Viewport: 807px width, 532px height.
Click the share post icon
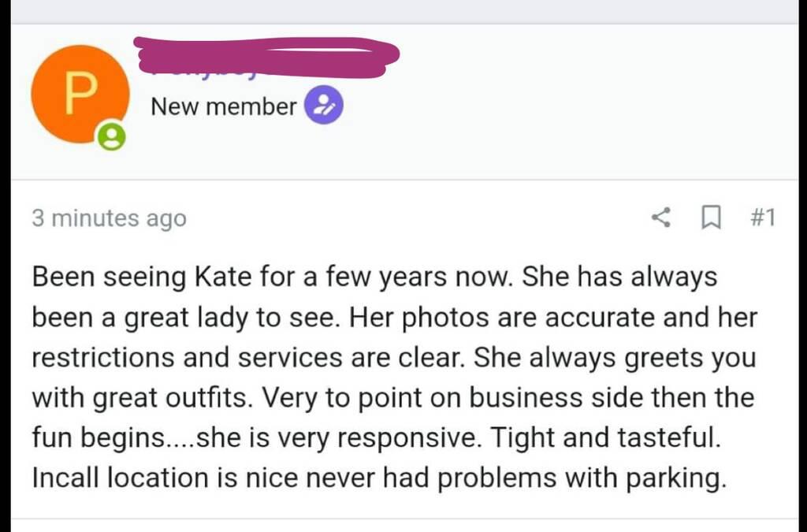[662, 218]
